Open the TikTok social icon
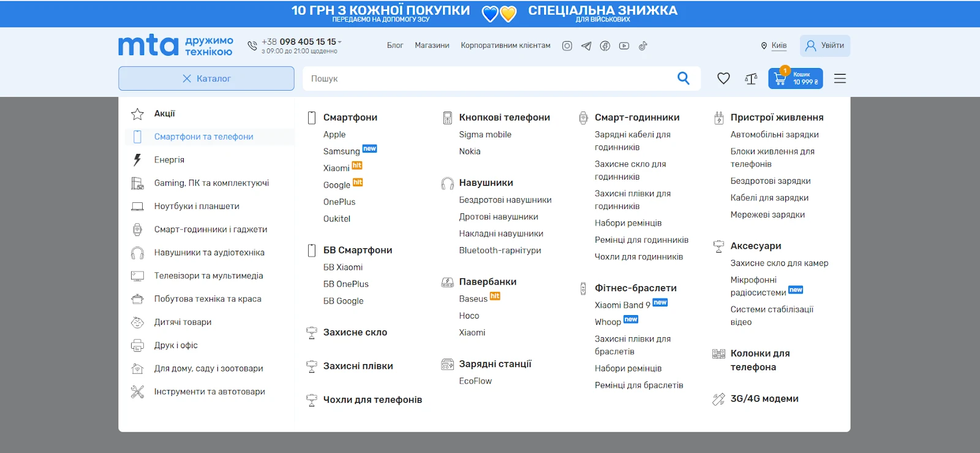Image resolution: width=980 pixels, height=453 pixels. point(643,46)
